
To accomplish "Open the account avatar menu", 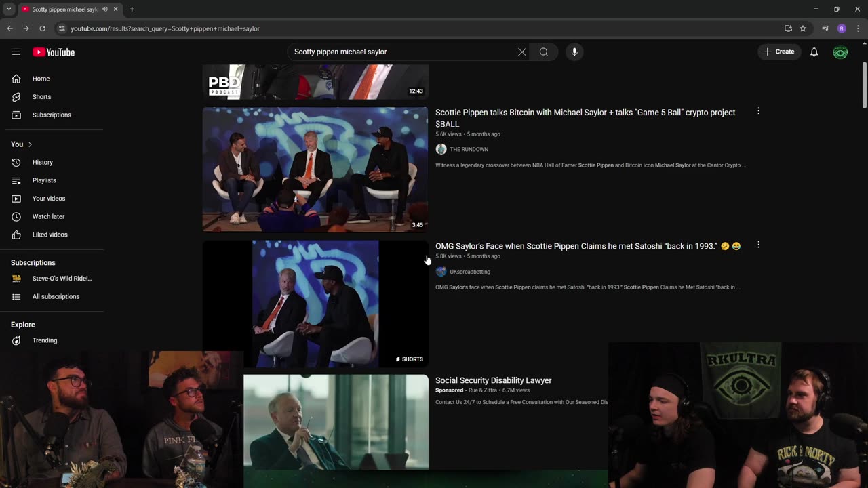I will click(840, 52).
